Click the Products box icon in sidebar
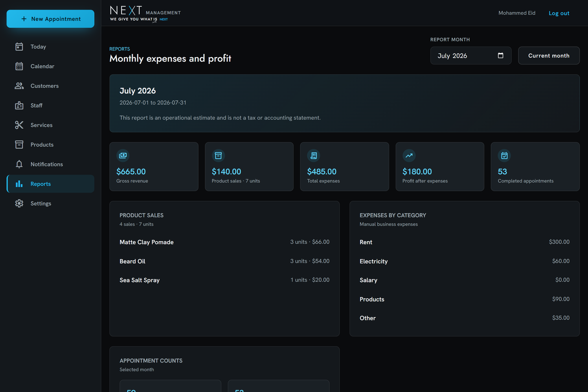 (19, 145)
